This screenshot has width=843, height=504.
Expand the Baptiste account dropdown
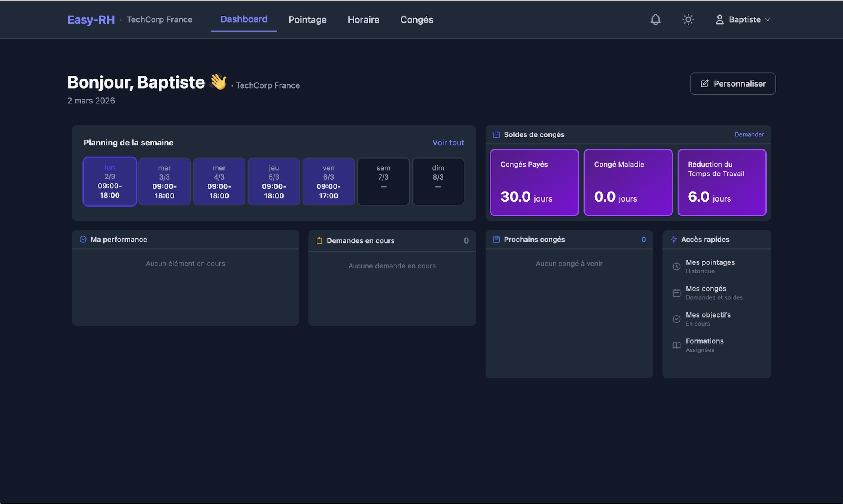[767, 19]
